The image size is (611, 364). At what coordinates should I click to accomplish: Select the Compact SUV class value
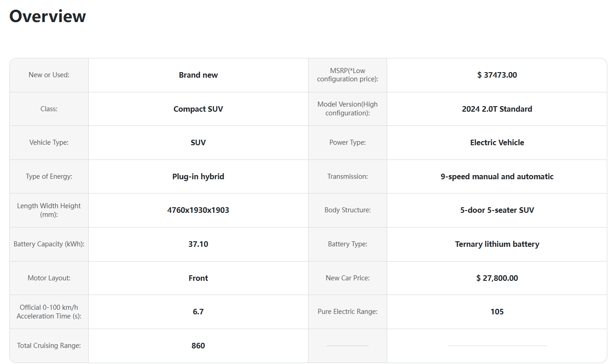[x=198, y=109]
